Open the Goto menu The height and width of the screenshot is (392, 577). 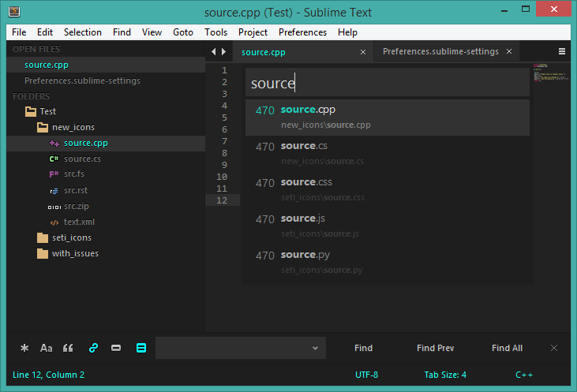(183, 32)
